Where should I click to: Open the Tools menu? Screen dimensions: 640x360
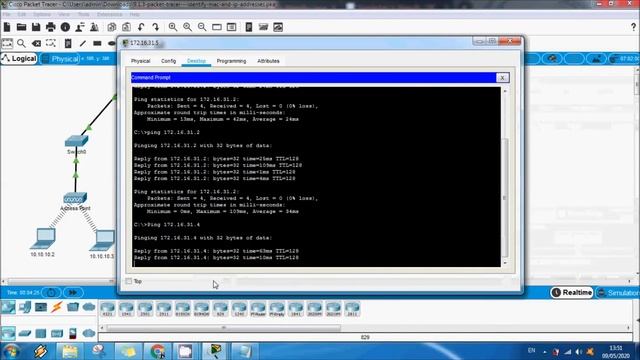pos(84,14)
